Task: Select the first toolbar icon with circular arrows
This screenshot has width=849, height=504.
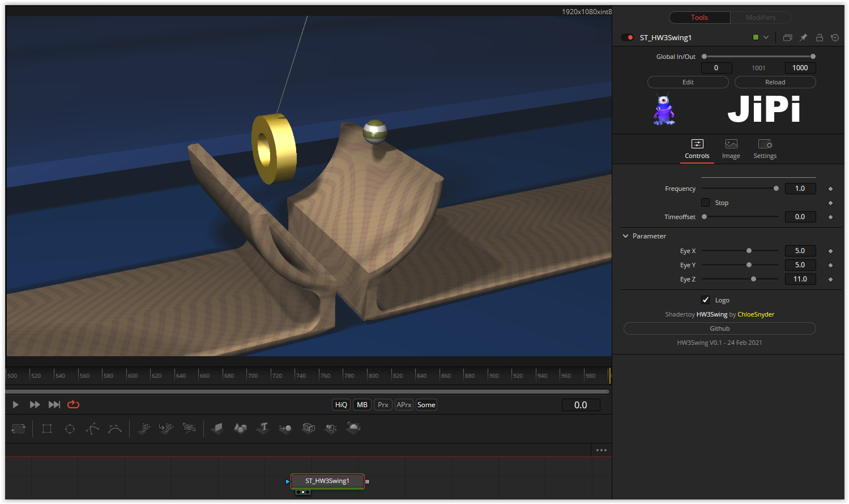Action: tap(19, 429)
